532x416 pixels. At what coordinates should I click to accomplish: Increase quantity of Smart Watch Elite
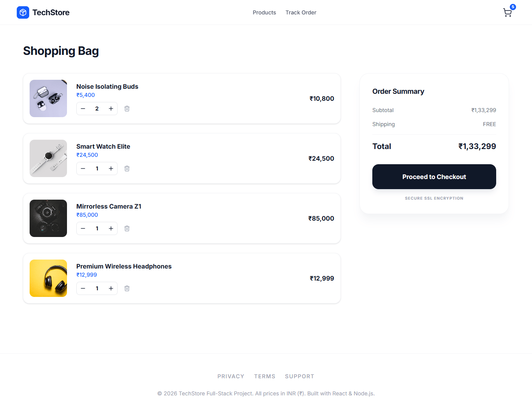pos(111,169)
